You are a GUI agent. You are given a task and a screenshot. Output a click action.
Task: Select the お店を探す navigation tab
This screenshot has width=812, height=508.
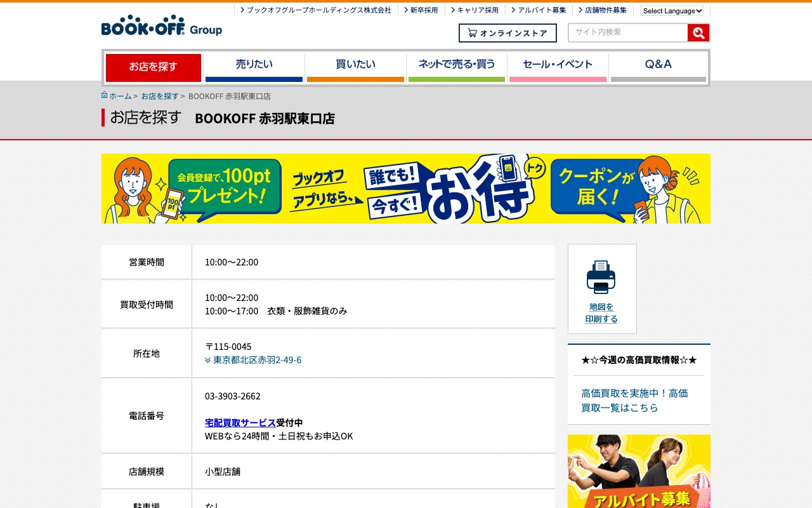coord(154,68)
